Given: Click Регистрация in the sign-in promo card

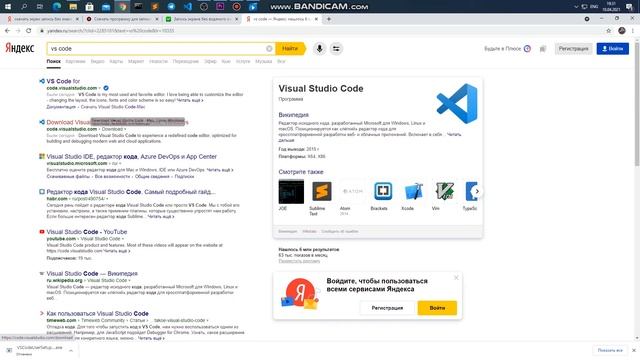Looking at the screenshot, I should tap(387, 308).
